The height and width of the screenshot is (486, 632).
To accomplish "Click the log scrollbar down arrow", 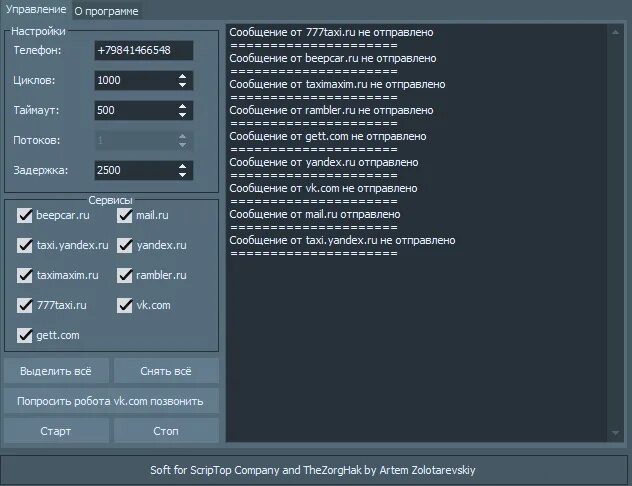I will 615,433.
